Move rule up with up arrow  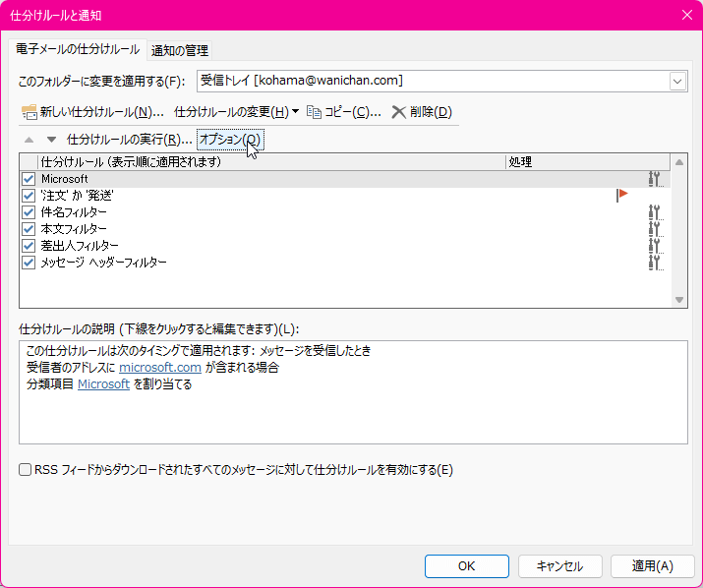coord(29,140)
